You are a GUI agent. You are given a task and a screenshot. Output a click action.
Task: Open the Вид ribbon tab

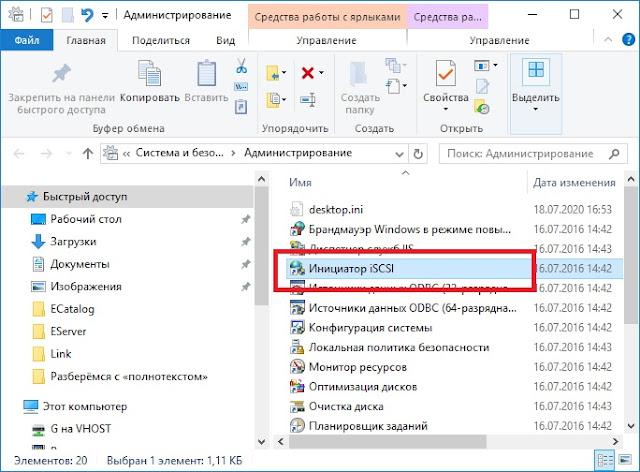coord(226,40)
